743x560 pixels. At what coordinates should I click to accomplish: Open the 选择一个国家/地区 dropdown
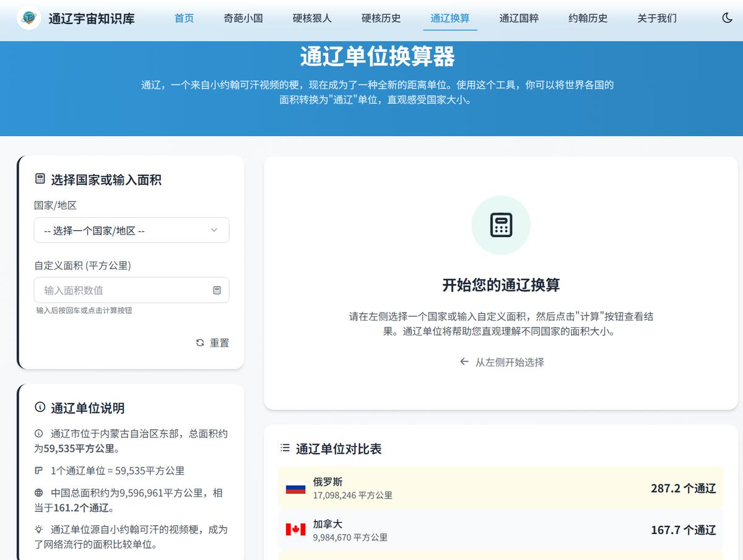(x=131, y=230)
